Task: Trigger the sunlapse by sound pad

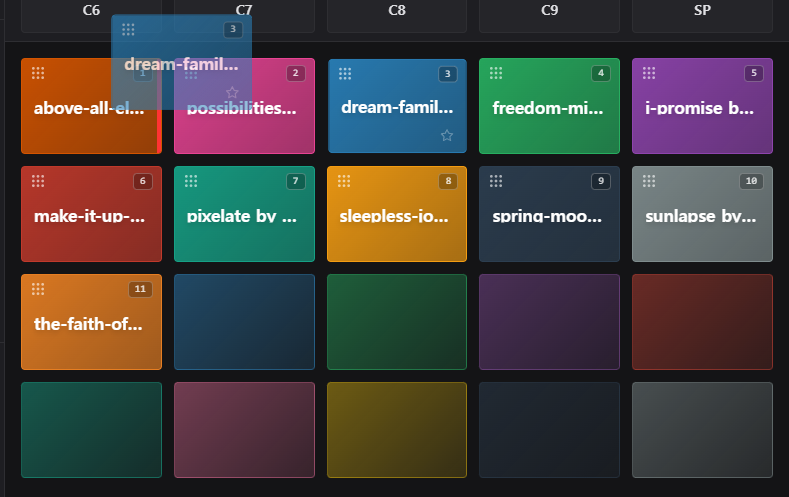Action: pos(702,214)
